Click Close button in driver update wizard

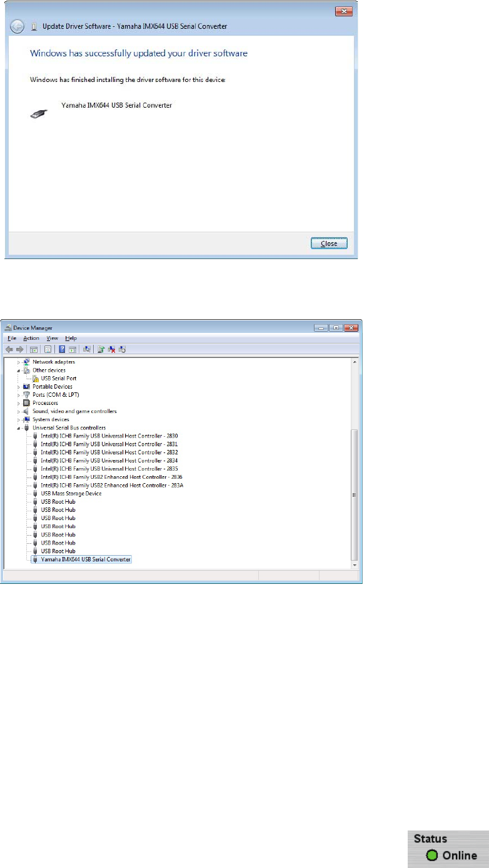click(329, 243)
